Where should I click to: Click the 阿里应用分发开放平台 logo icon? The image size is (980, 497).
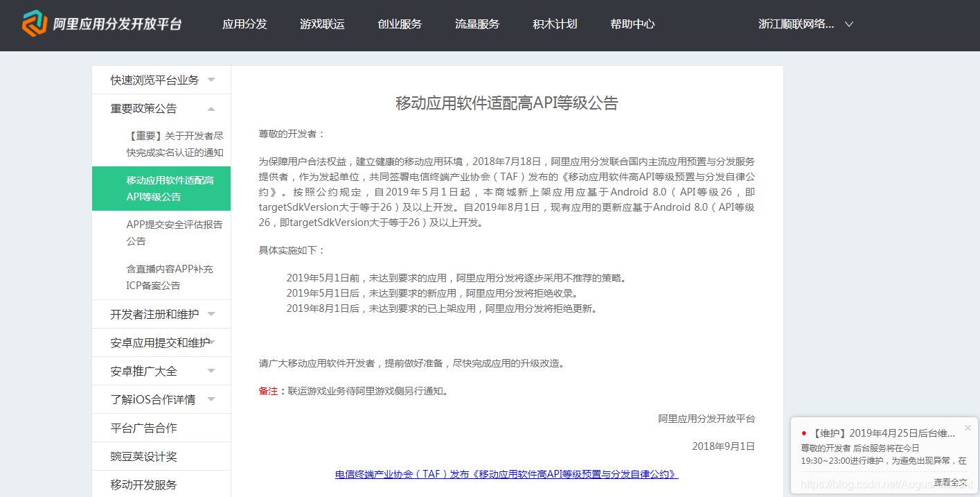[34, 24]
